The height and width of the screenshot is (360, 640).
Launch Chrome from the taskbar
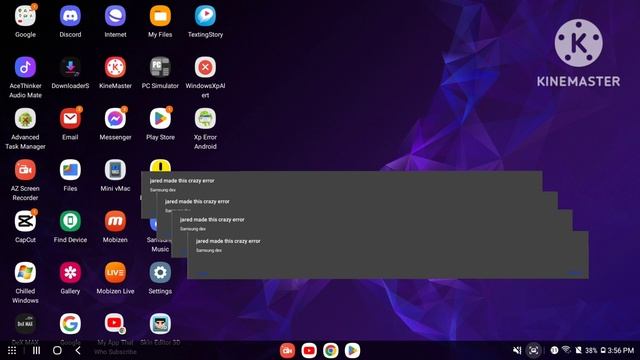pyautogui.click(x=331, y=351)
